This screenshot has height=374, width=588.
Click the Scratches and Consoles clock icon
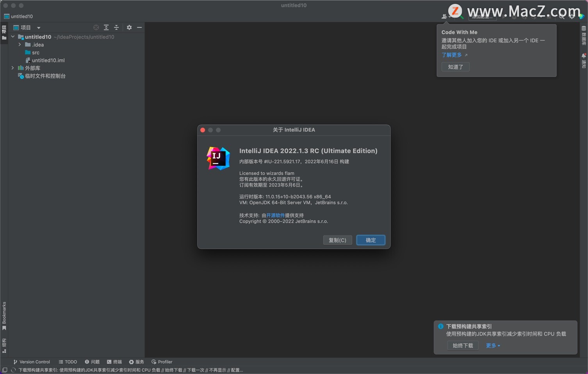(x=21, y=76)
